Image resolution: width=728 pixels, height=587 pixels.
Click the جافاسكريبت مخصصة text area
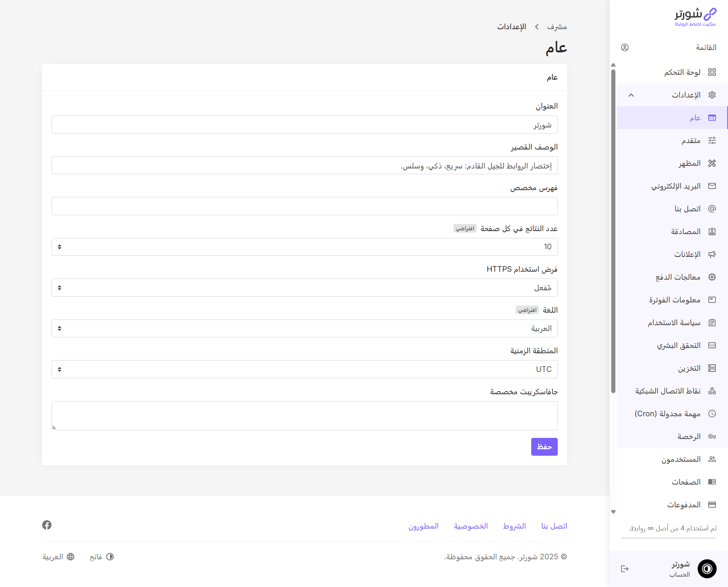click(304, 415)
